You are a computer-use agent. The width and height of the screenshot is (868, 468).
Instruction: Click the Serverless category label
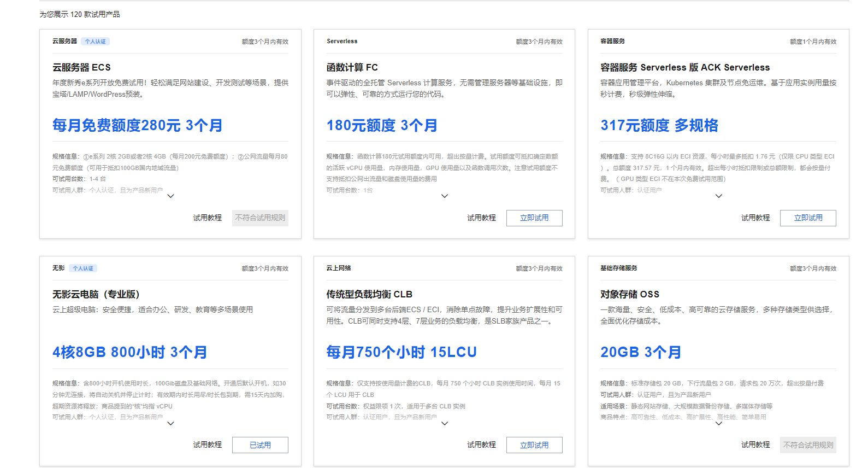click(342, 41)
